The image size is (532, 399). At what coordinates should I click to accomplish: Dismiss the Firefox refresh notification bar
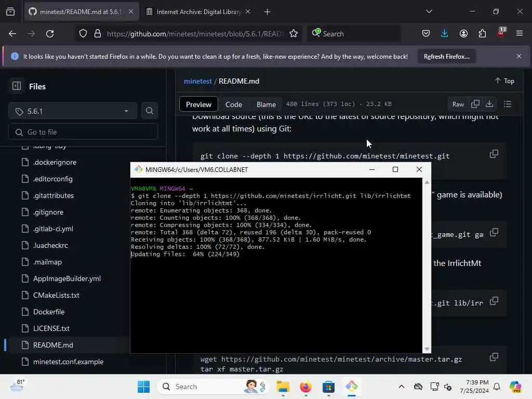pos(519,56)
